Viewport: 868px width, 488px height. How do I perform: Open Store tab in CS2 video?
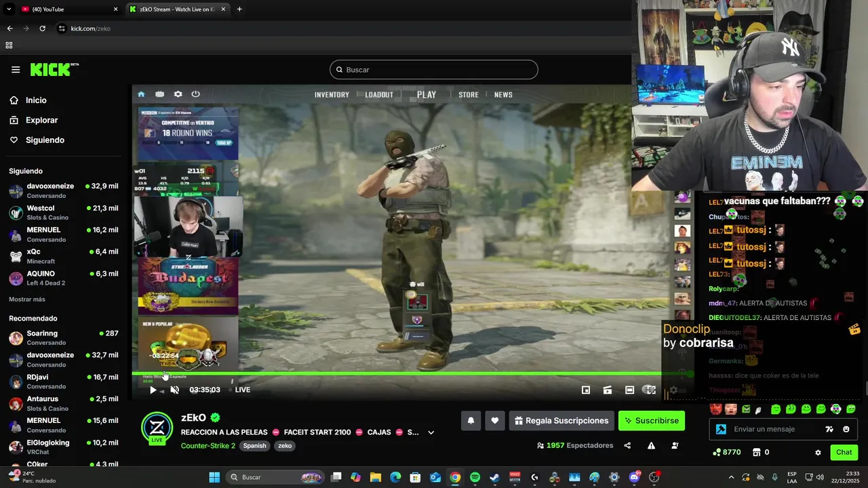469,95
